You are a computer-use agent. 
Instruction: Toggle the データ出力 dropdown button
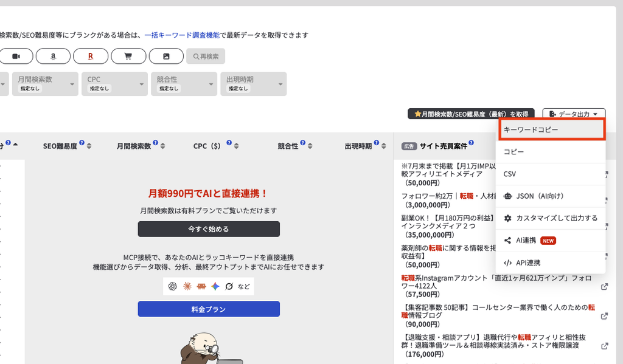click(x=574, y=114)
